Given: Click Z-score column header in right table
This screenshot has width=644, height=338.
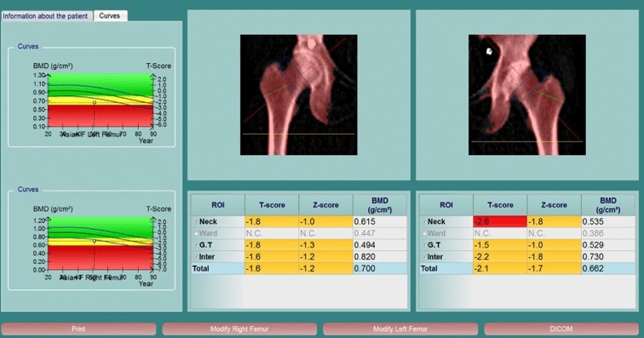Looking at the screenshot, I should 554,205.
